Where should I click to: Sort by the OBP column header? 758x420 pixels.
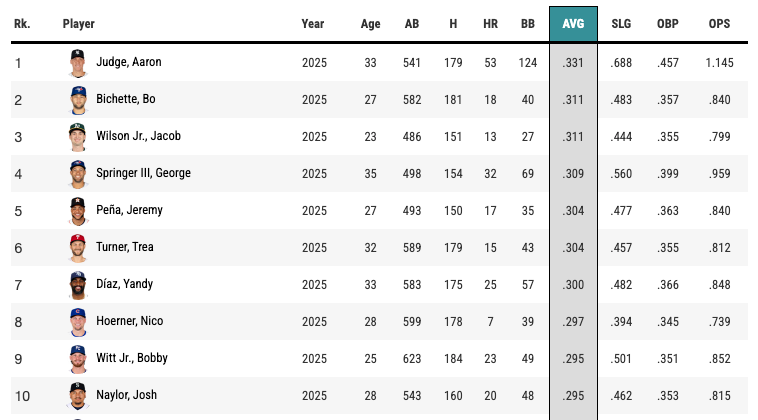(x=669, y=24)
